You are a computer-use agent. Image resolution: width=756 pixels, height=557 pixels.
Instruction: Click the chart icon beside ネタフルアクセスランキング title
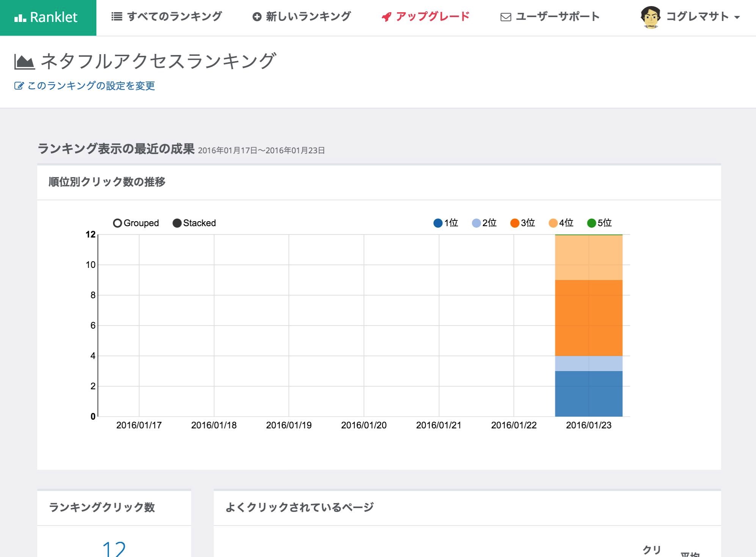coord(24,62)
